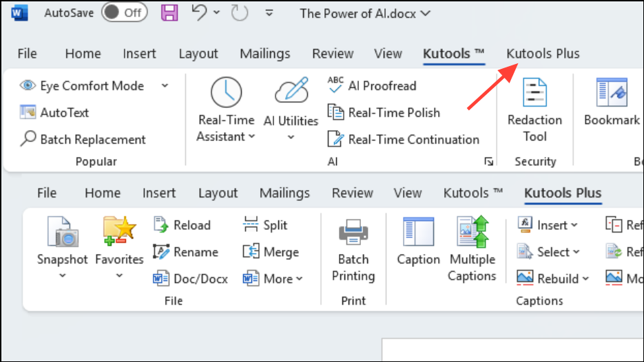Open Review tab in upper ribbon
The height and width of the screenshot is (362, 644).
coord(333,54)
